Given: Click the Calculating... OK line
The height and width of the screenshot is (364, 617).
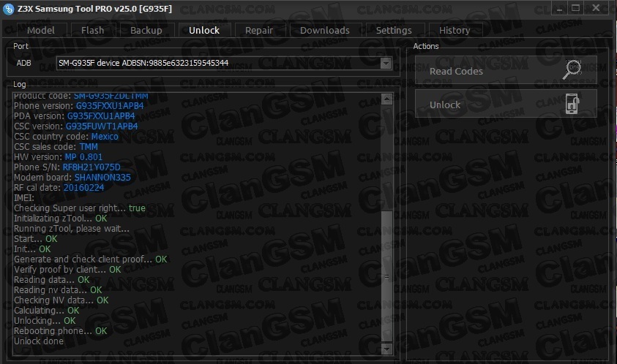Looking at the screenshot, I should (46, 310).
